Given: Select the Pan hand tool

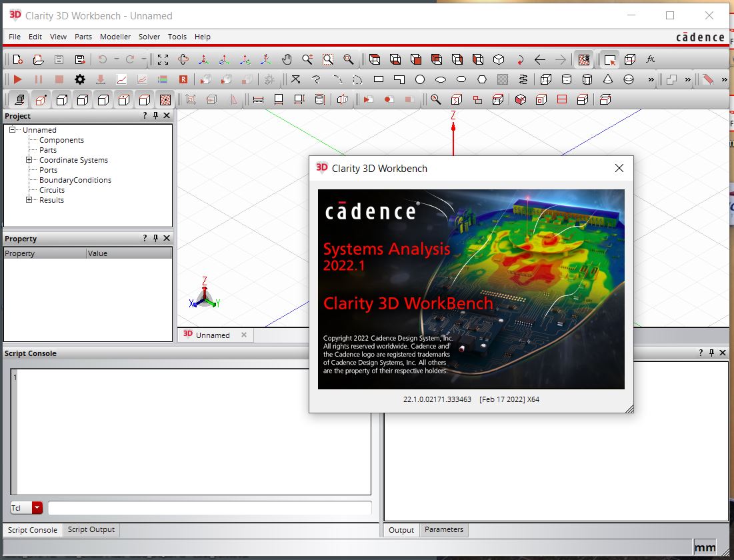Looking at the screenshot, I should 287,59.
